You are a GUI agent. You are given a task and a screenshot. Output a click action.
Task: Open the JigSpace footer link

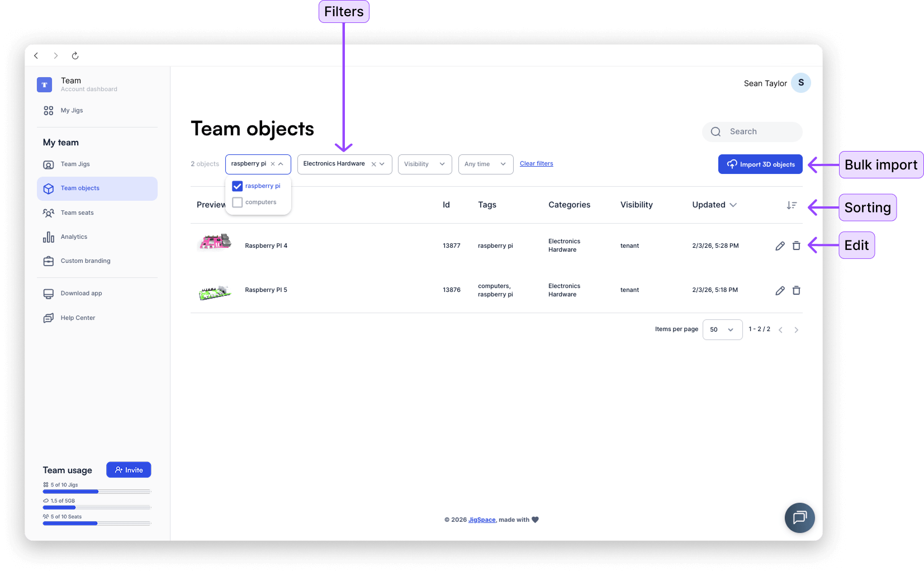pos(482,520)
